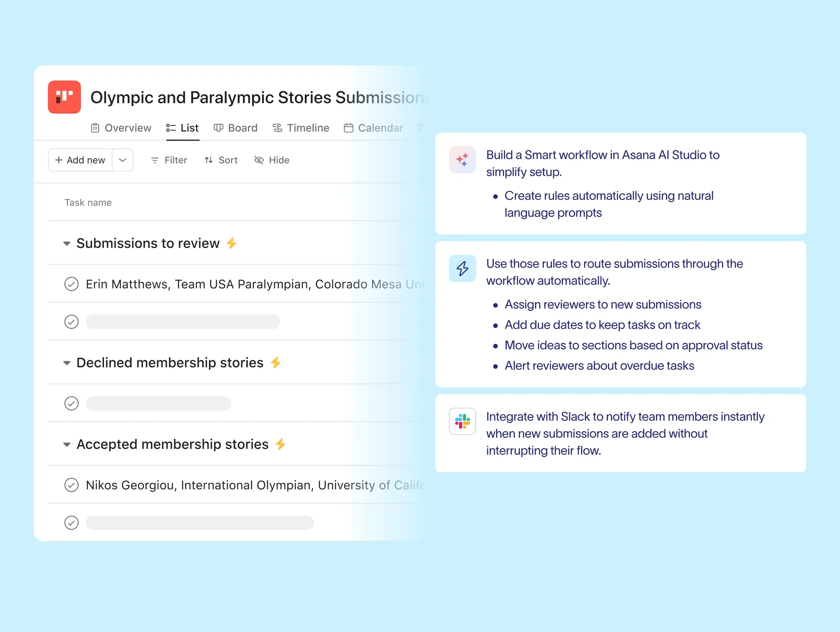Click Move ideas to sections bullet
840x632 pixels.
[x=633, y=345]
